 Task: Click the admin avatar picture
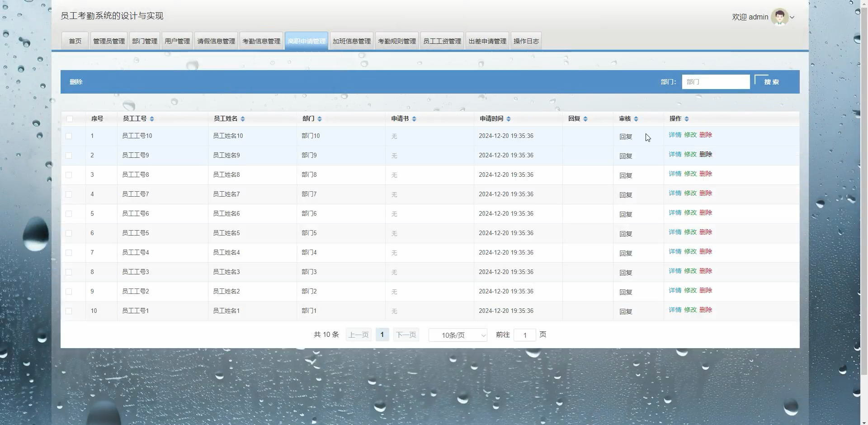click(780, 17)
